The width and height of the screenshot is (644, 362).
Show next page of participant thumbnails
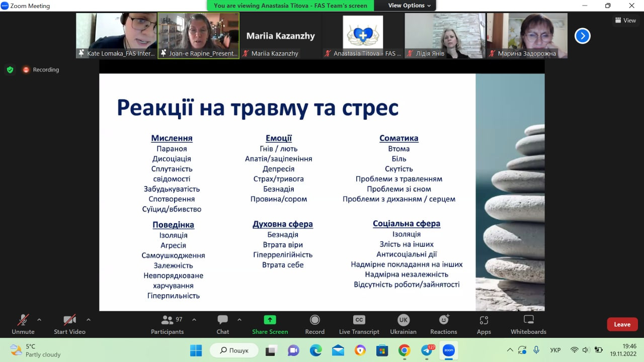tap(583, 36)
